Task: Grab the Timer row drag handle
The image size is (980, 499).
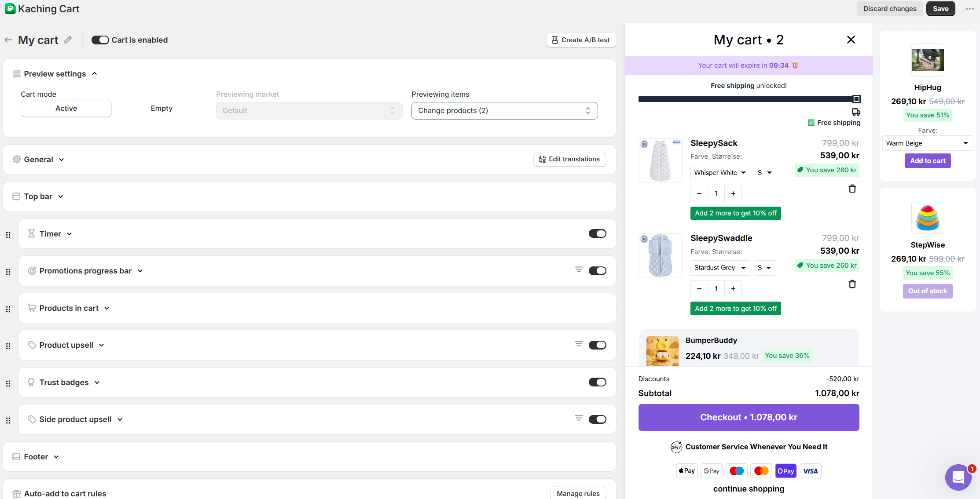Action: tap(8, 235)
